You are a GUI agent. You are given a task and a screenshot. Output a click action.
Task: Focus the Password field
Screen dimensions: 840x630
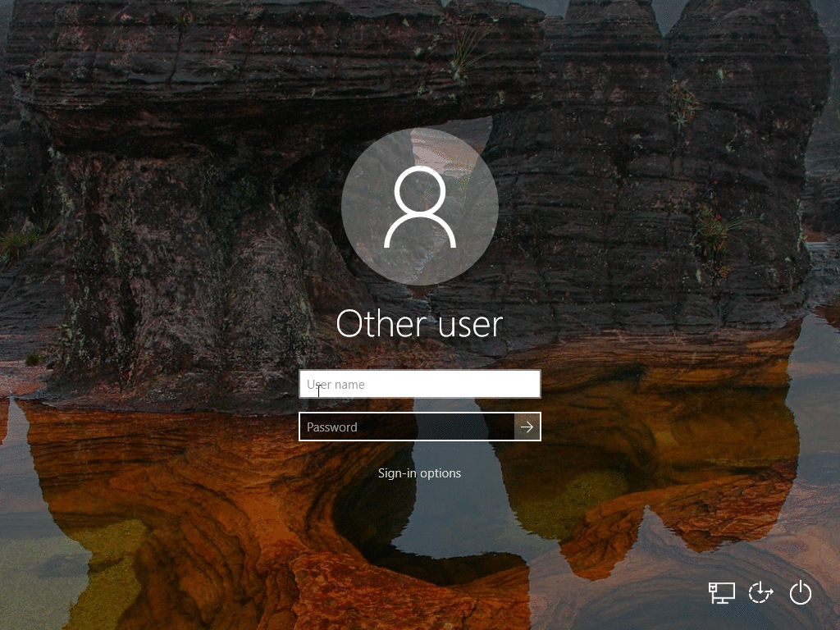pyautogui.click(x=407, y=427)
